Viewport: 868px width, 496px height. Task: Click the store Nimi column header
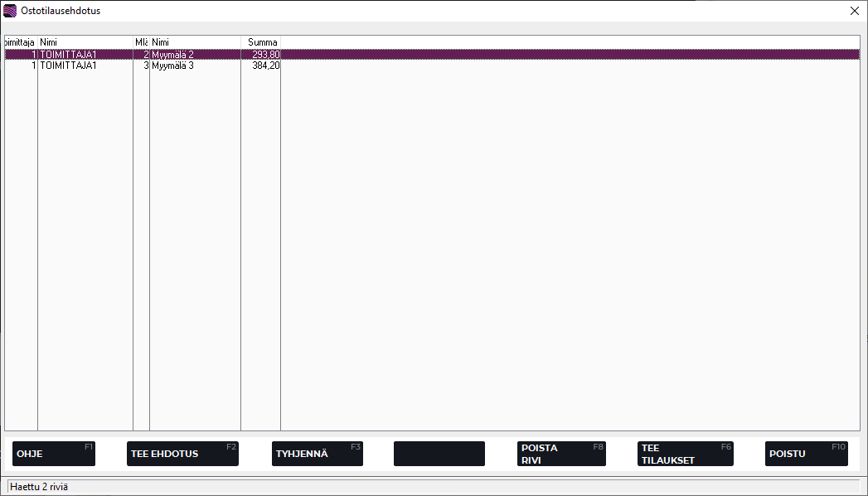click(195, 41)
